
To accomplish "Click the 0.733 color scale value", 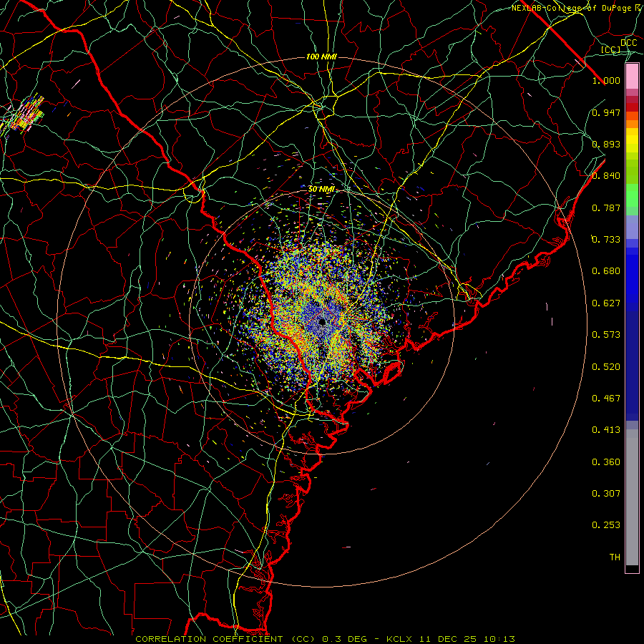I will pyautogui.click(x=606, y=240).
